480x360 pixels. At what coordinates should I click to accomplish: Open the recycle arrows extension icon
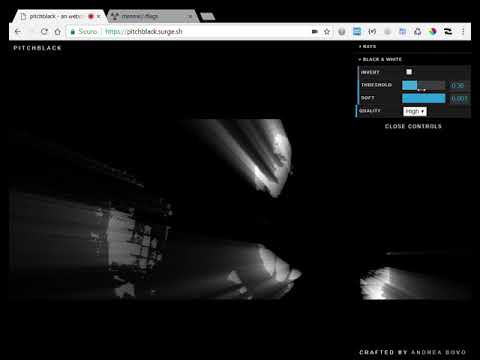[418, 32]
